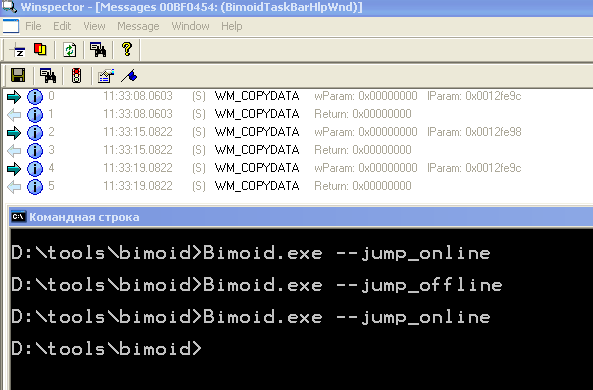Click the floppy disk save messages icon

(x=18, y=76)
